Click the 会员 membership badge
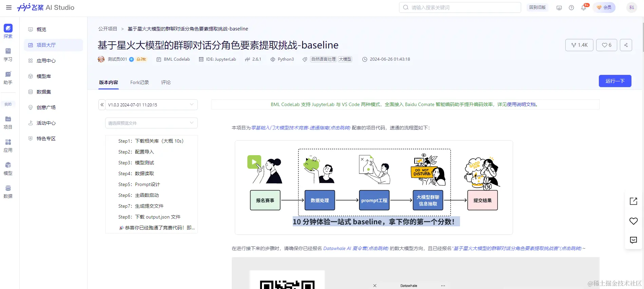This screenshot has width=644, height=289. click(604, 7)
